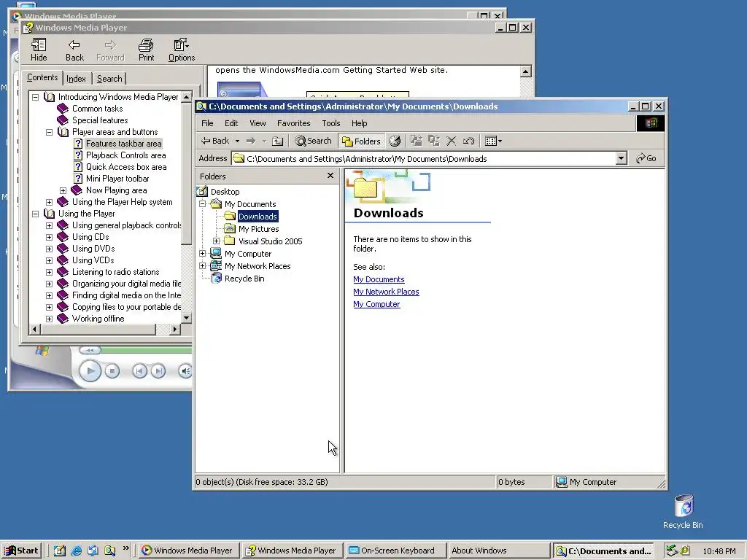Screen dimensions: 747x560
Task: Open the File menu in Explorer
Action: (207, 123)
